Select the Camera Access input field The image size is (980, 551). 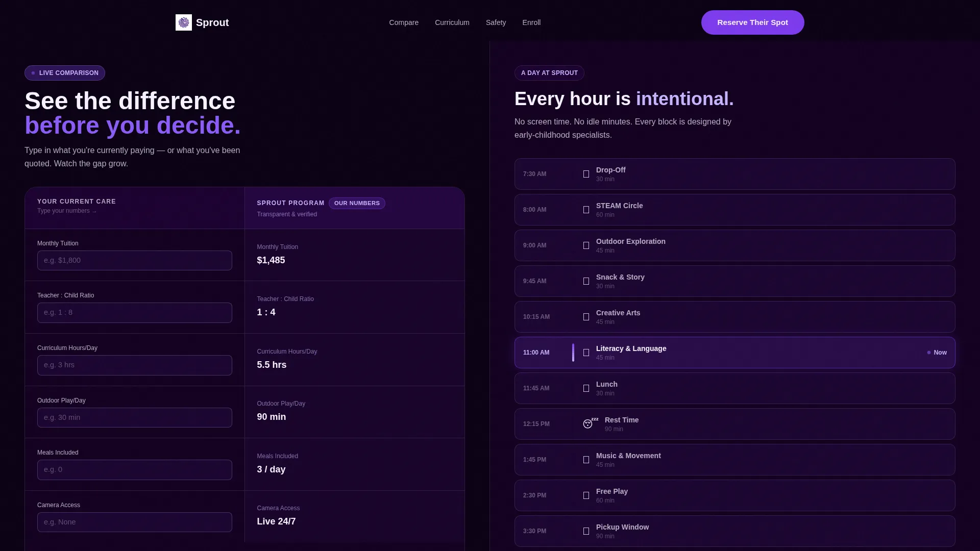(x=135, y=522)
